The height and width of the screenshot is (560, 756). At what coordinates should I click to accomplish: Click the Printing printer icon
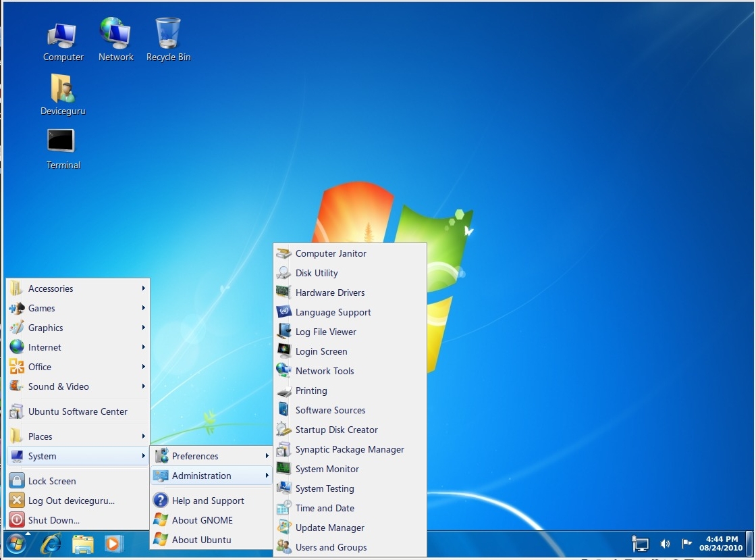283,390
